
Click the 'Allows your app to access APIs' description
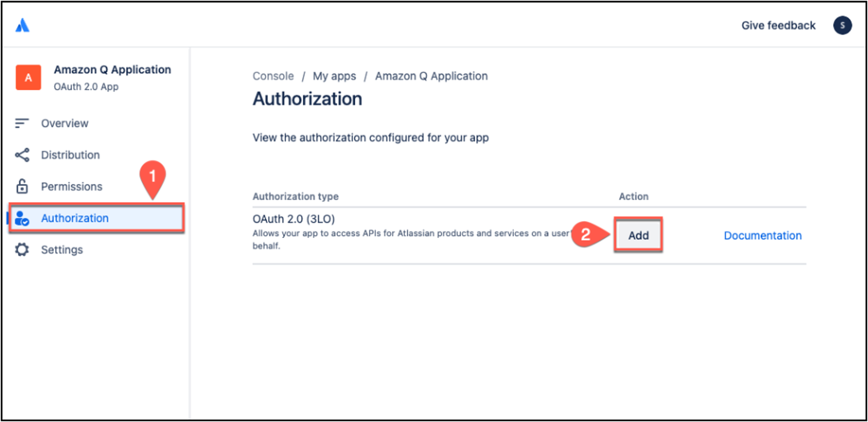point(411,240)
